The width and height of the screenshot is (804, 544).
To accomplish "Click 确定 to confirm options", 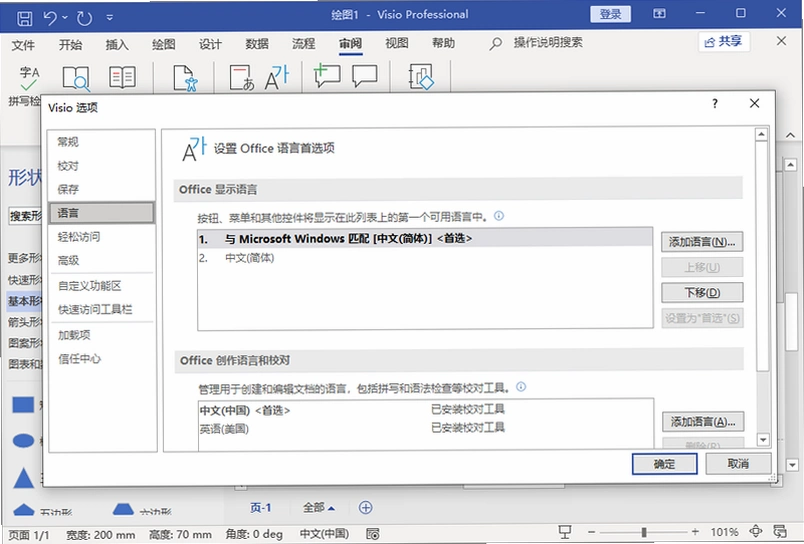I will 665,464.
